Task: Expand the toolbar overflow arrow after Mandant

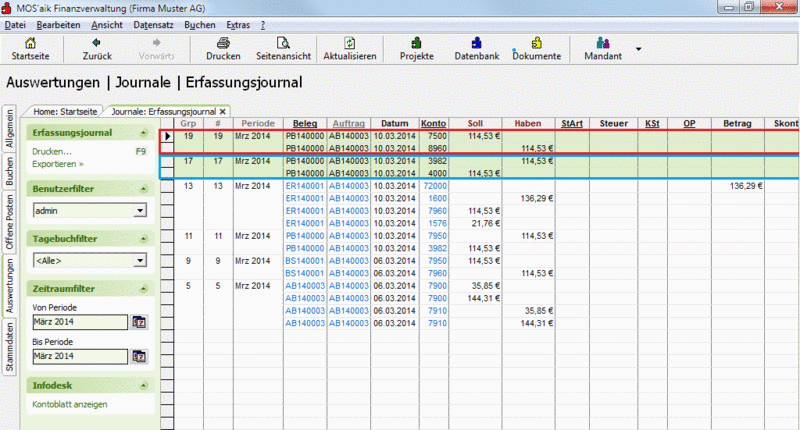Action: (638, 49)
